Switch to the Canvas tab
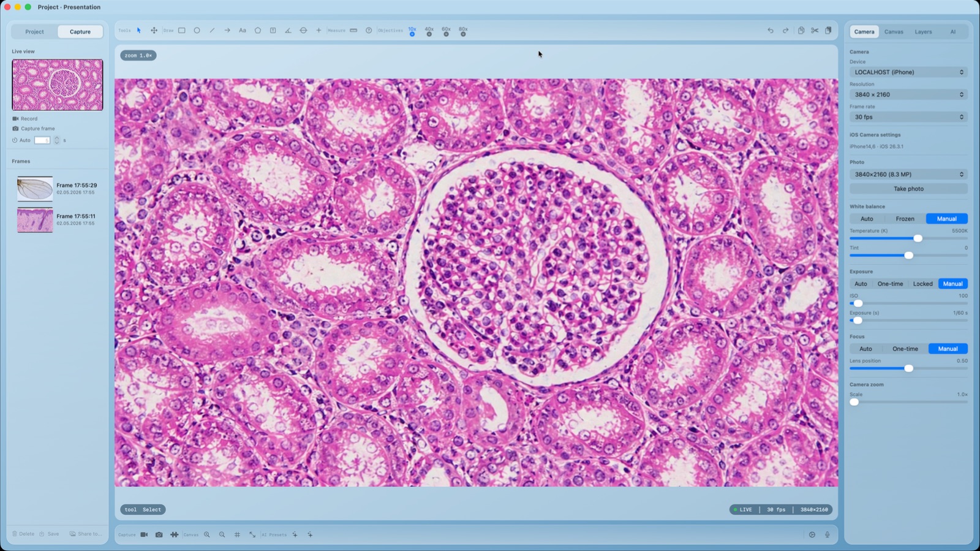This screenshot has width=980, height=551. click(x=894, y=32)
